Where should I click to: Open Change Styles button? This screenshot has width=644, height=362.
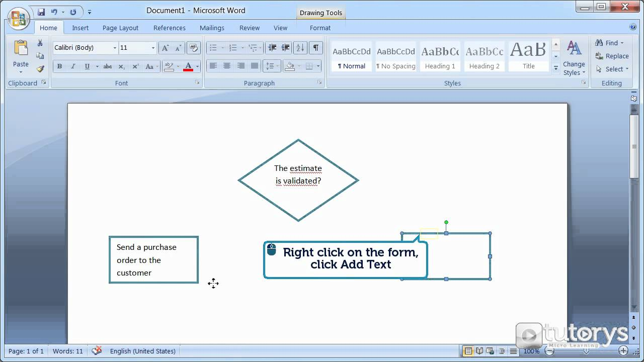point(574,58)
